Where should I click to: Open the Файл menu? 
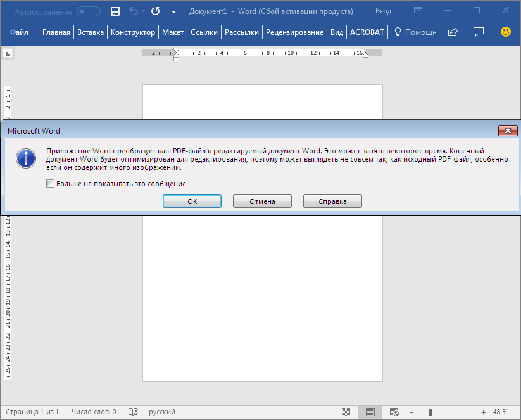coord(19,32)
